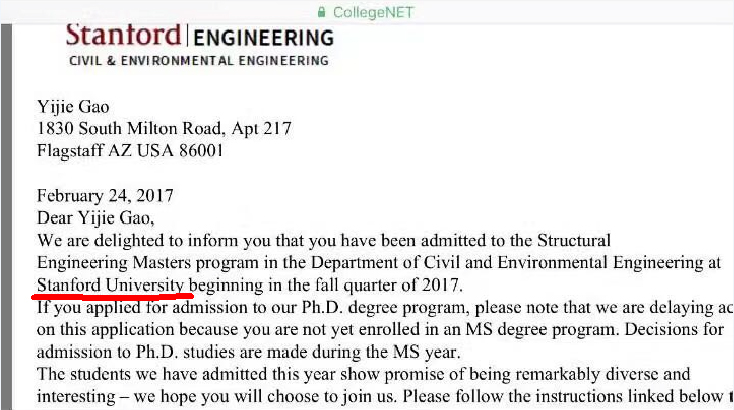Screen dimensions: 734x410
Task: Click the date February 24, 2017
Action: click(x=105, y=196)
